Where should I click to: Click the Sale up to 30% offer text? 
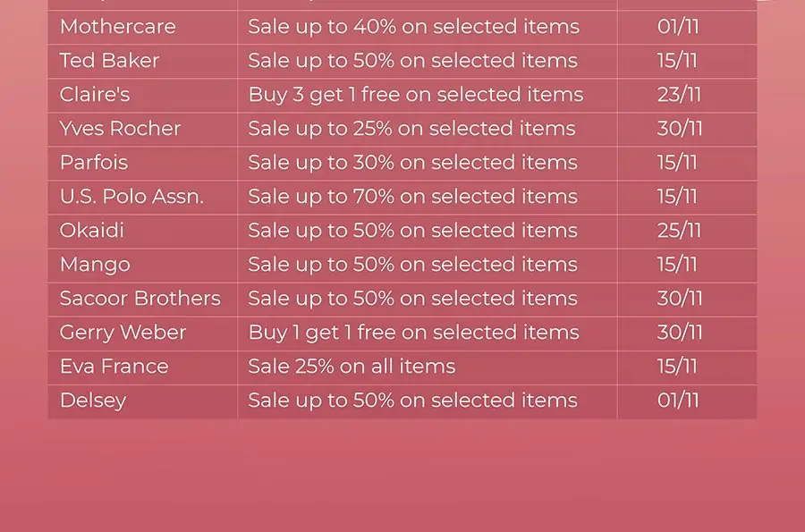(412, 163)
